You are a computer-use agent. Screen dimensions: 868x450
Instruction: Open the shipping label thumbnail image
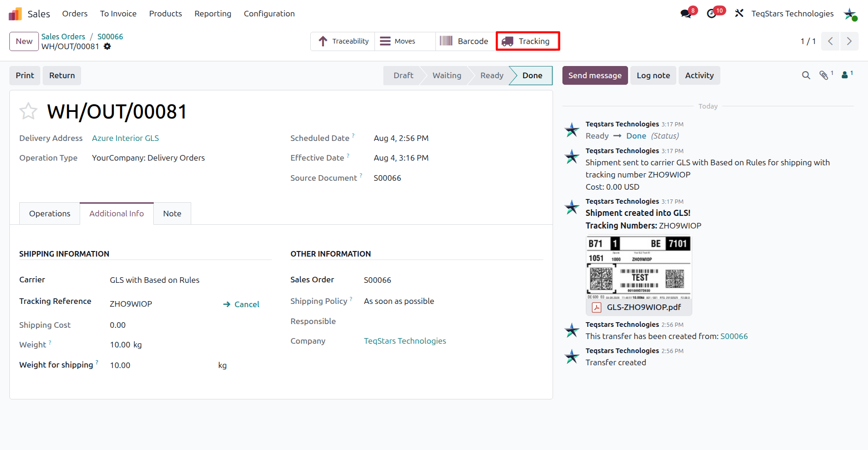click(639, 268)
